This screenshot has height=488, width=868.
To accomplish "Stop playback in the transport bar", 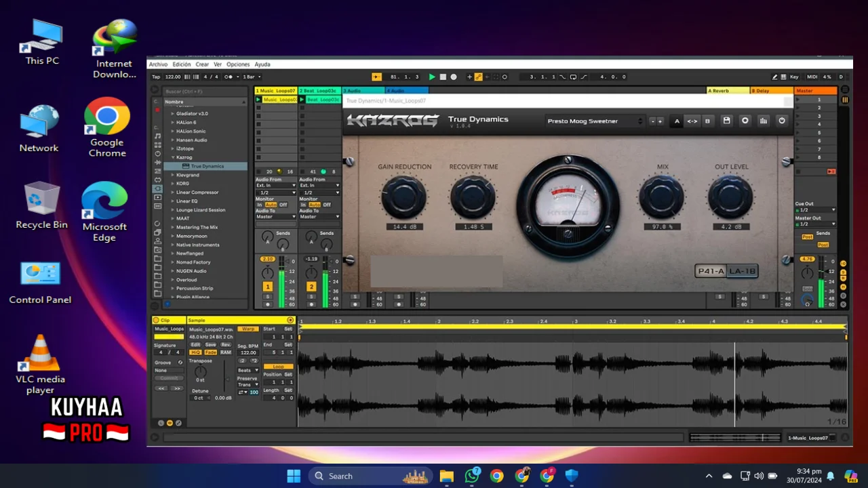I will pyautogui.click(x=443, y=77).
